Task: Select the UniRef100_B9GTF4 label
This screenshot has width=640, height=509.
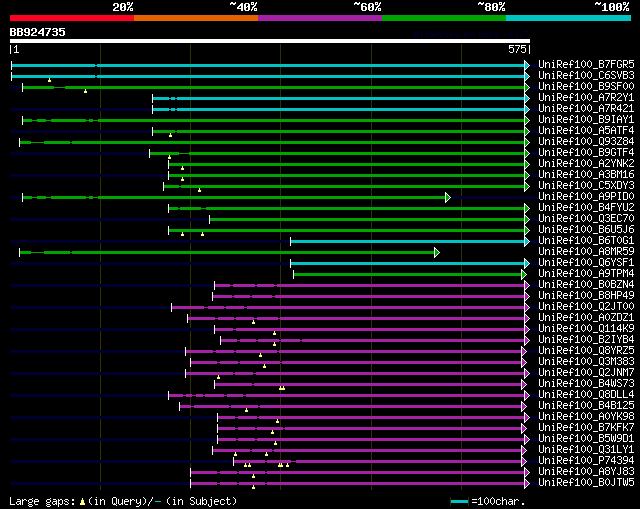Action: click(586, 153)
